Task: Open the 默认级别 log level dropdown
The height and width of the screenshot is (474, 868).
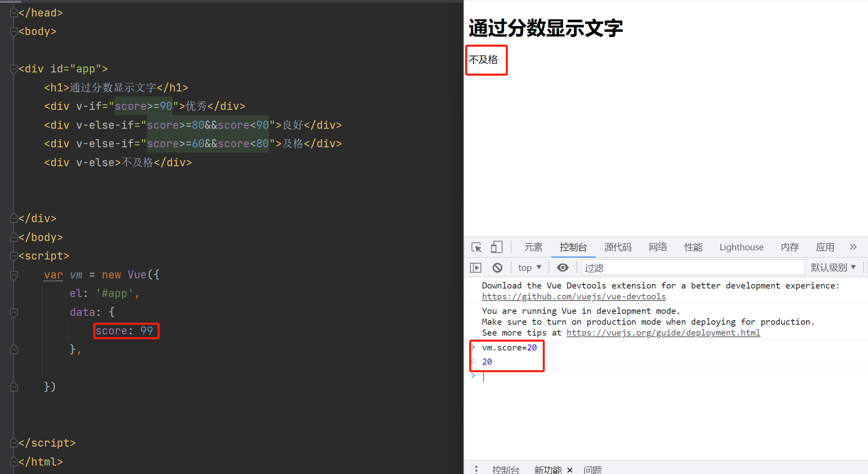Action: coord(833,268)
